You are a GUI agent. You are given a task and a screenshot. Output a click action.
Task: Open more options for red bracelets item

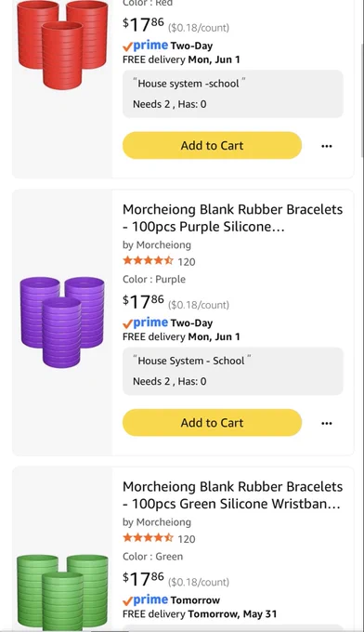click(x=327, y=146)
